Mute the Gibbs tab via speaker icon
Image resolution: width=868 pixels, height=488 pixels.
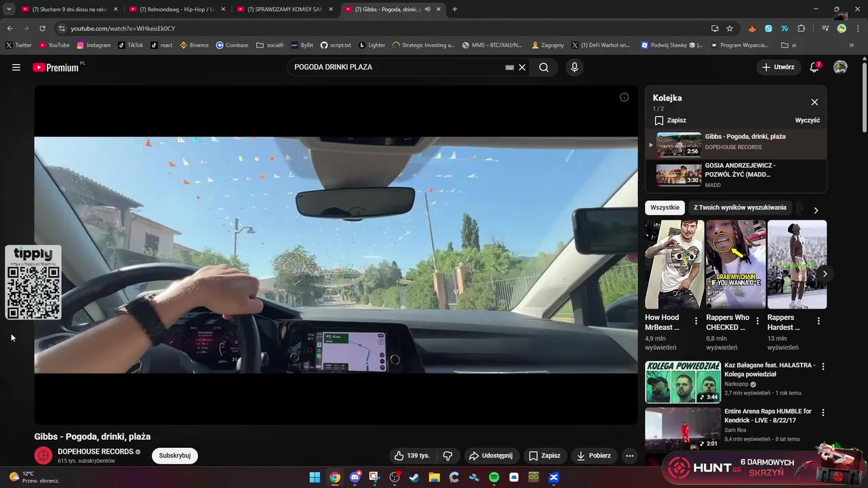[x=428, y=9]
